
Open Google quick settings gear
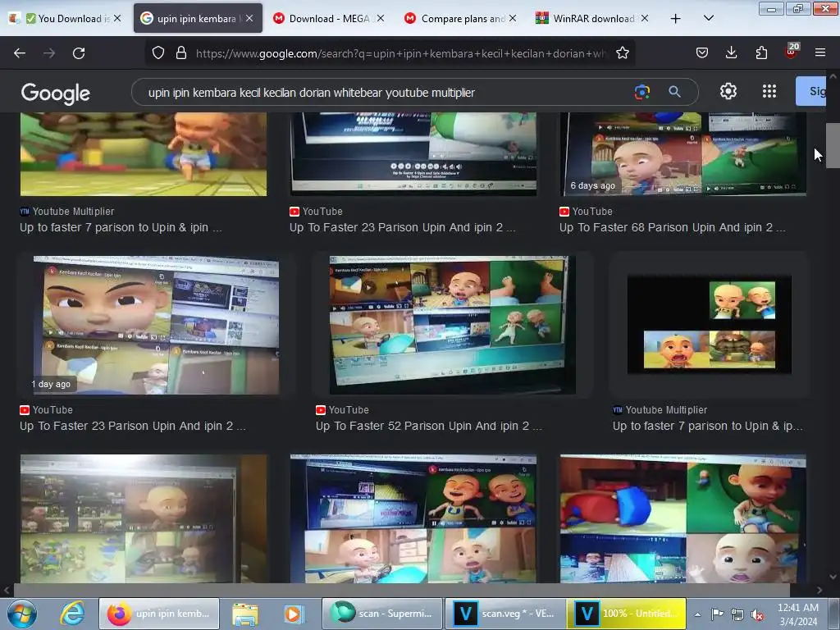tap(728, 92)
